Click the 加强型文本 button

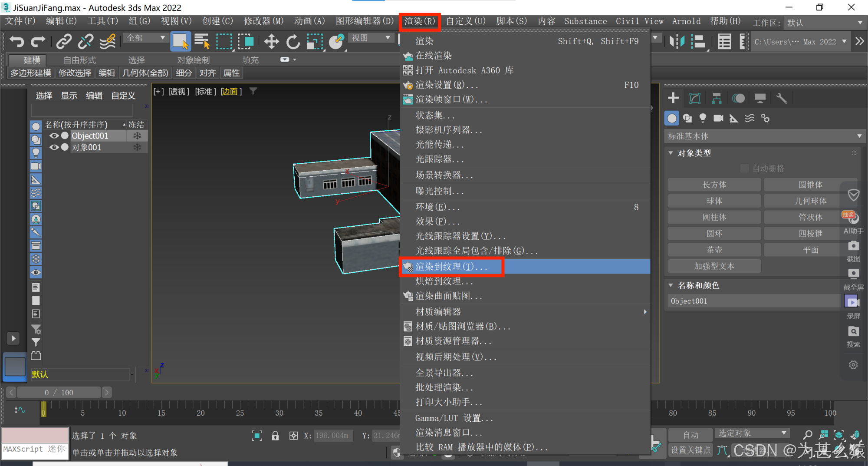pos(714,266)
